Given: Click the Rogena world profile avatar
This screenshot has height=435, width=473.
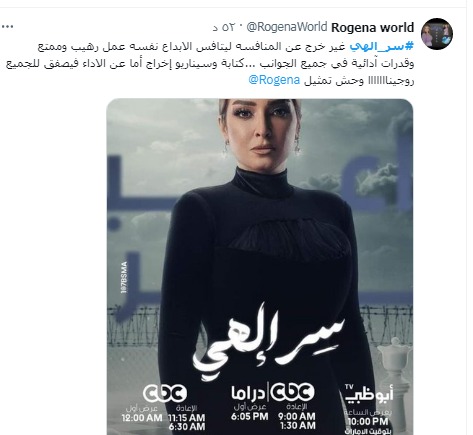Looking at the screenshot, I should (437, 34).
